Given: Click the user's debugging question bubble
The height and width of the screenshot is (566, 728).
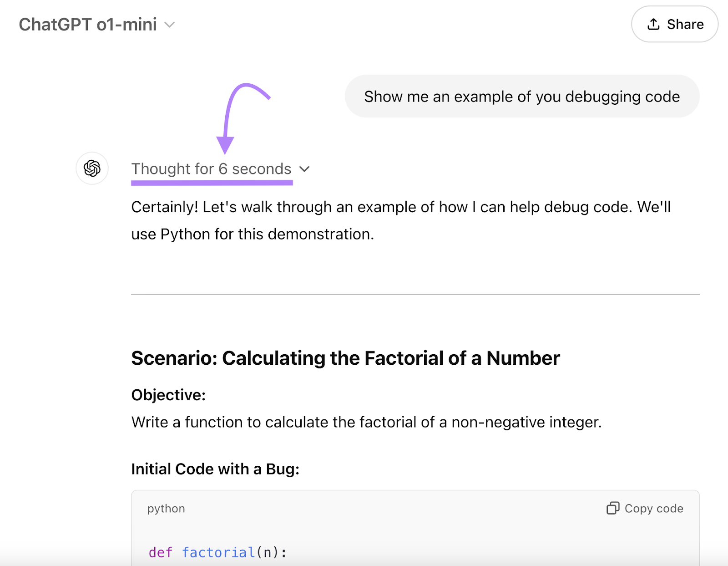Looking at the screenshot, I should pyautogui.click(x=521, y=96).
